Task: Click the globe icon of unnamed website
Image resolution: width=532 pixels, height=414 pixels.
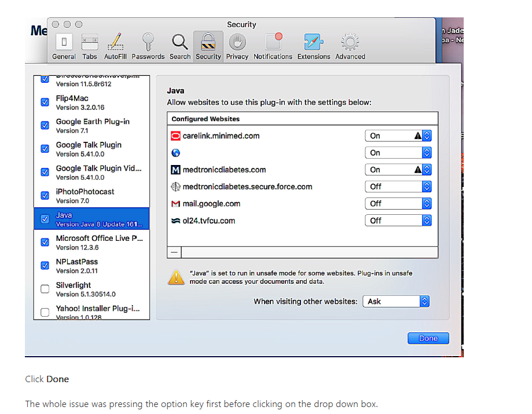Action: pos(175,153)
